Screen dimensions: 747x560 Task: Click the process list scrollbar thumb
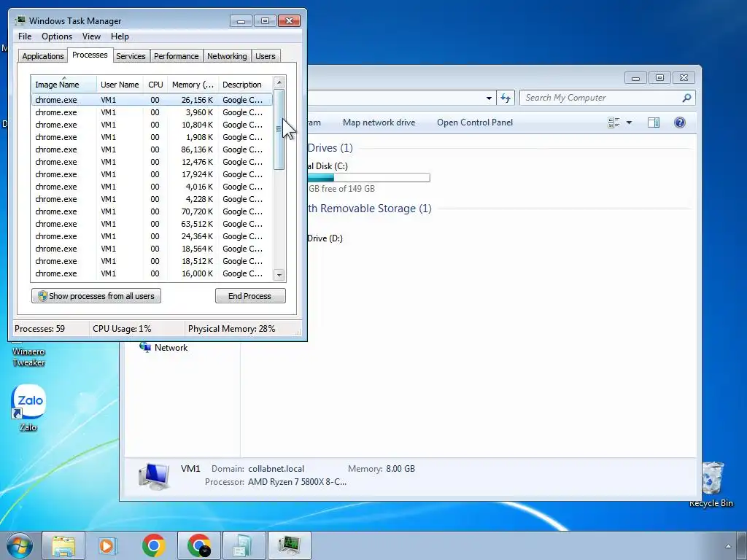[x=279, y=129]
